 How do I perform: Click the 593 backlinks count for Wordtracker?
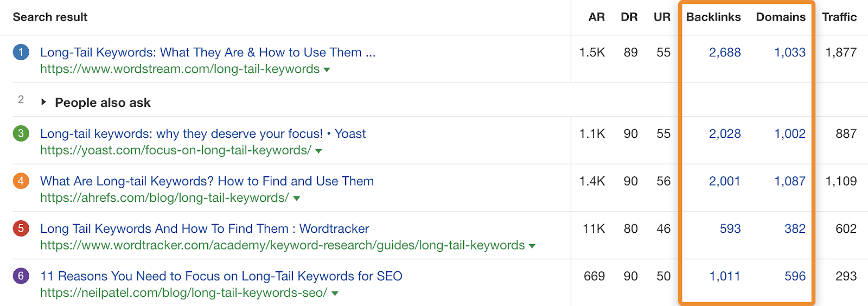[x=730, y=229]
